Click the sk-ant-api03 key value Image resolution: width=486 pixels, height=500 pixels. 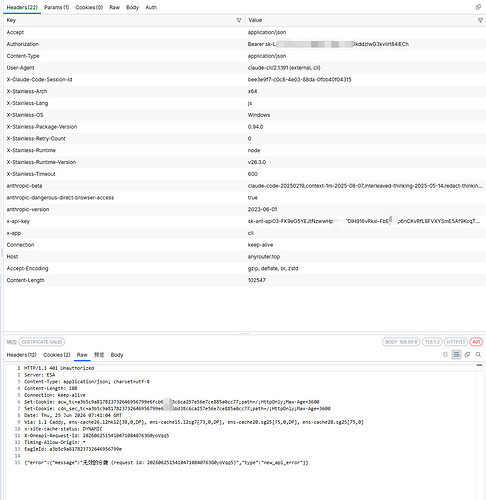coord(364,221)
